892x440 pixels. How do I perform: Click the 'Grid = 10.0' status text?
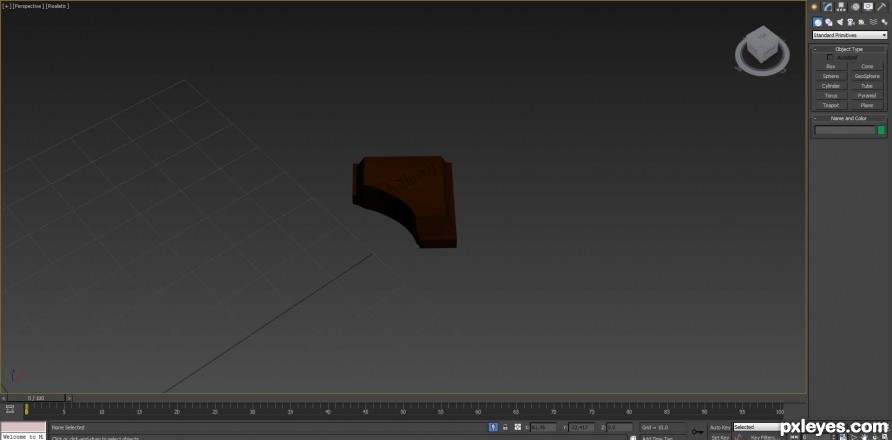coord(655,427)
